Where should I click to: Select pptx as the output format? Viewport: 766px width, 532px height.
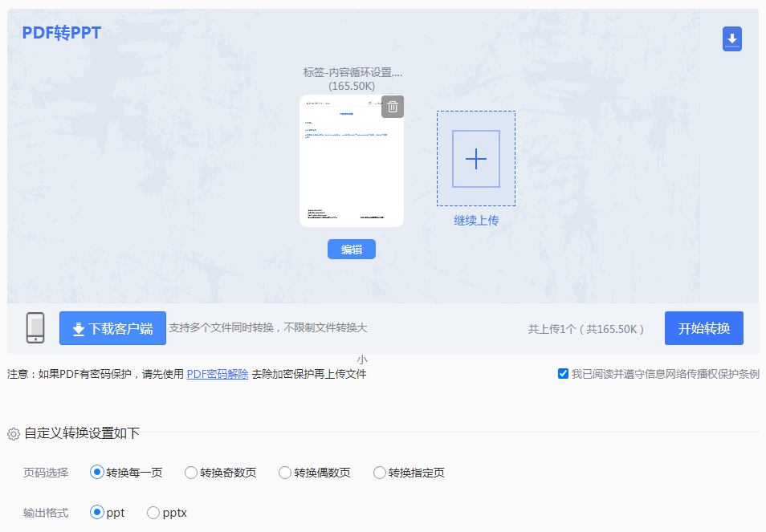tap(153, 512)
